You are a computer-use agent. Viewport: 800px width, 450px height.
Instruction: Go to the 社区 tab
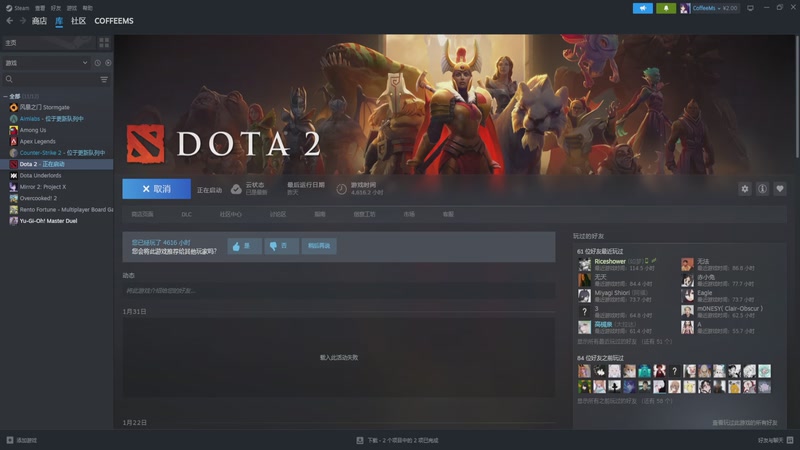79,21
